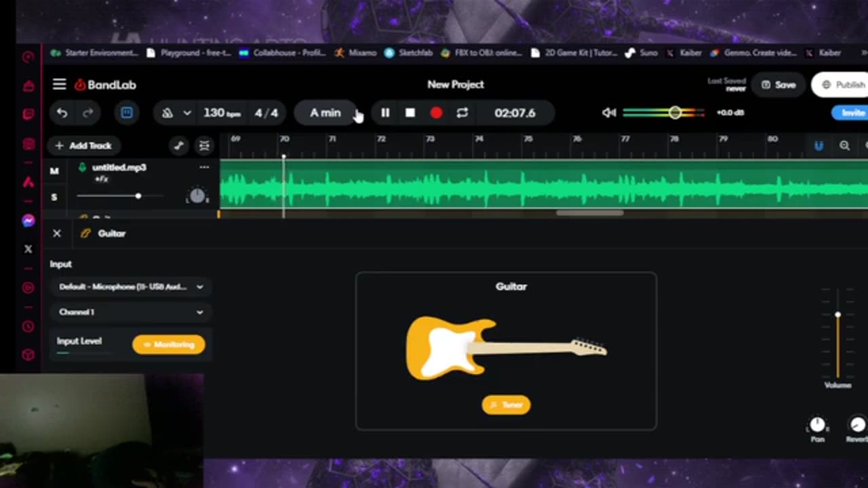Open the 2D Game Kit bookmark

575,53
